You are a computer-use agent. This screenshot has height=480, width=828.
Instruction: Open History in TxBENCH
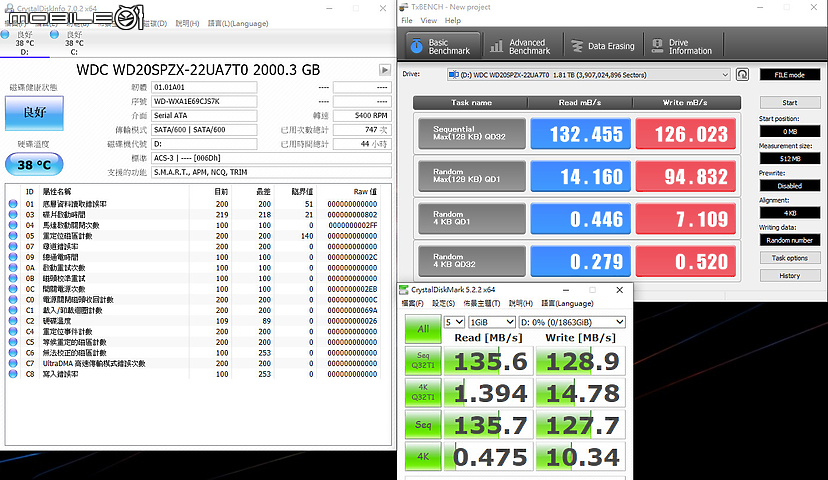point(789,276)
